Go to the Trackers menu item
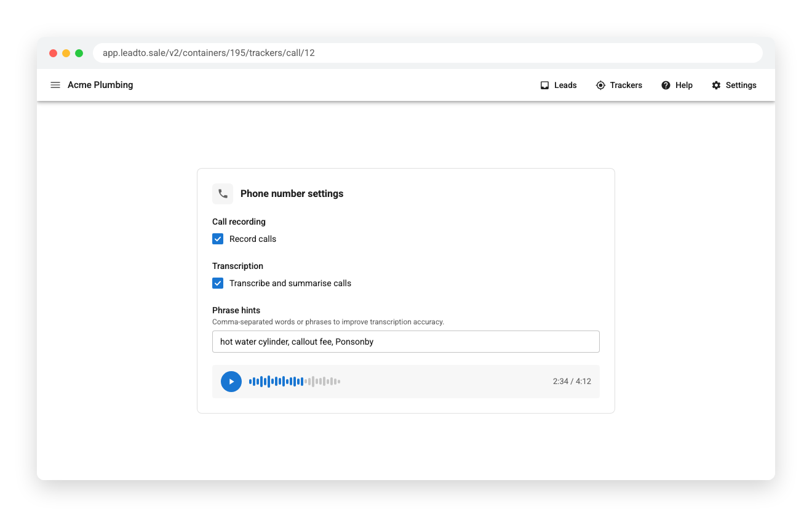The height and width of the screenshot is (517, 812). [x=619, y=86]
